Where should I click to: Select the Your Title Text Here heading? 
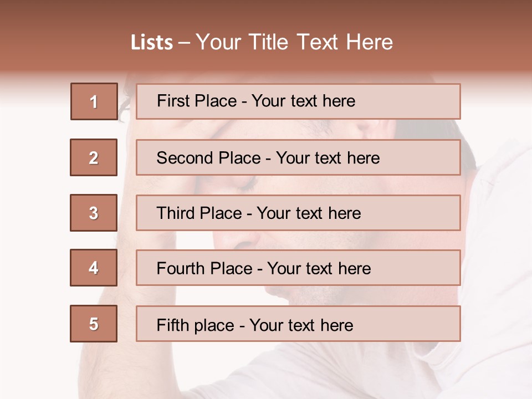click(294, 42)
